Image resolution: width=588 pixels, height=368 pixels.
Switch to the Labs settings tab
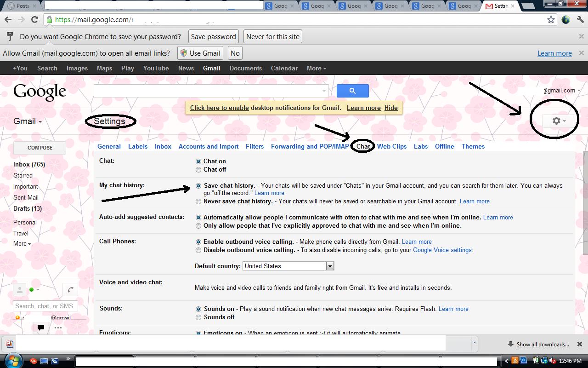[x=420, y=146]
